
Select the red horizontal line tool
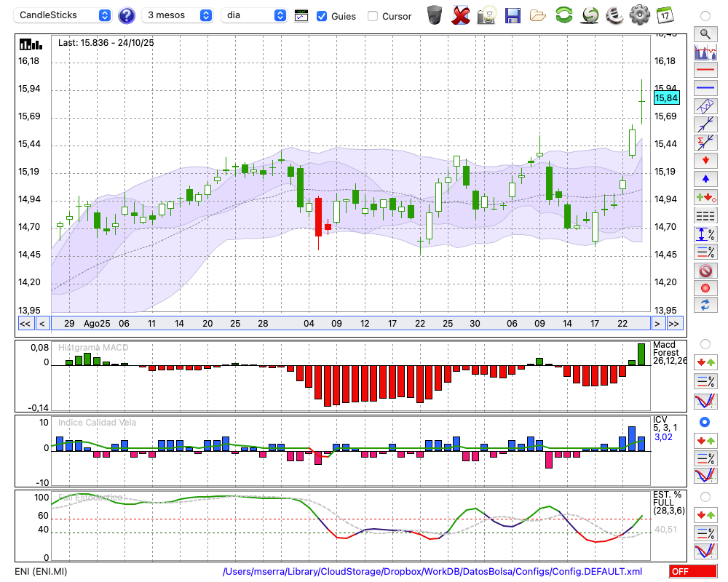(705, 70)
